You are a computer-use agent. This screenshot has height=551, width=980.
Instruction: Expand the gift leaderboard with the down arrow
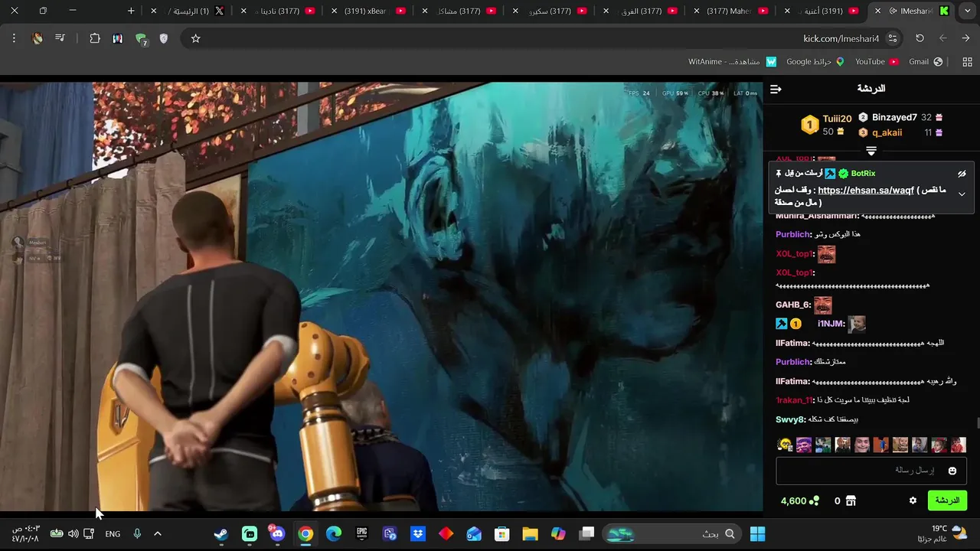click(871, 151)
